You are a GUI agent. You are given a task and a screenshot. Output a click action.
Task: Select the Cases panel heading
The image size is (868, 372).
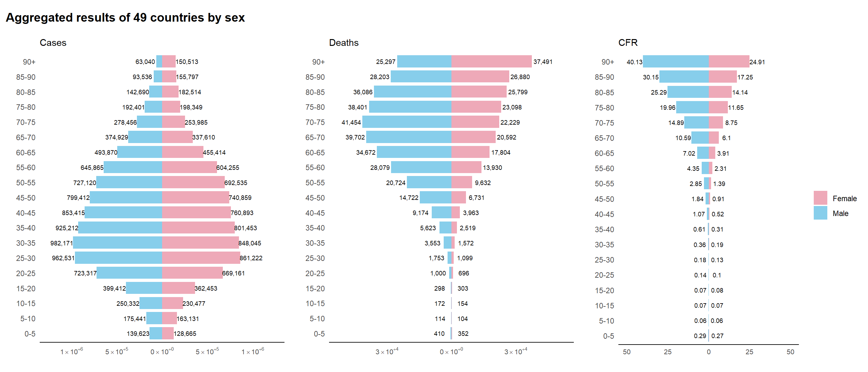(53, 43)
